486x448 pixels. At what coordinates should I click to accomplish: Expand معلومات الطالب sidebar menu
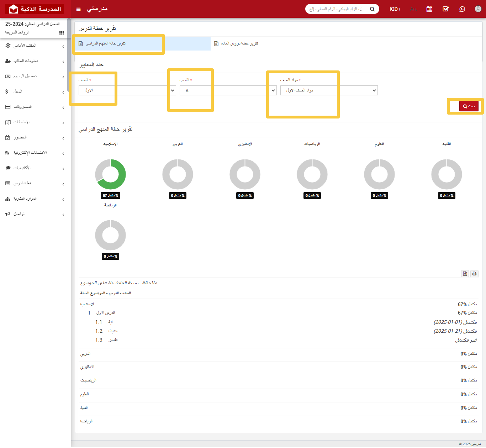(x=35, y=61)
